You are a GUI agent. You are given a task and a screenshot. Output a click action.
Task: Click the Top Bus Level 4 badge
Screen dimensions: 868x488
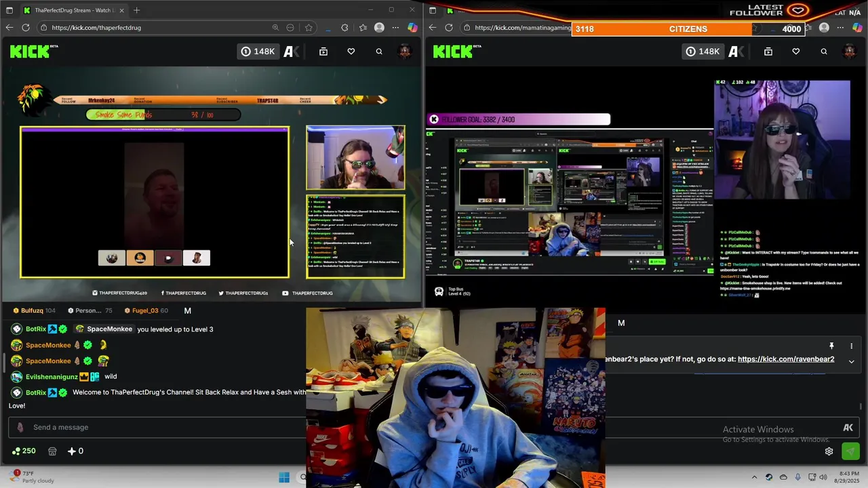[x=452, y=291]
